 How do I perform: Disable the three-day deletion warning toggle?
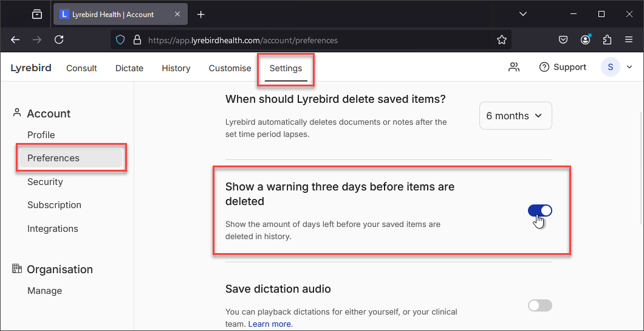540,211
